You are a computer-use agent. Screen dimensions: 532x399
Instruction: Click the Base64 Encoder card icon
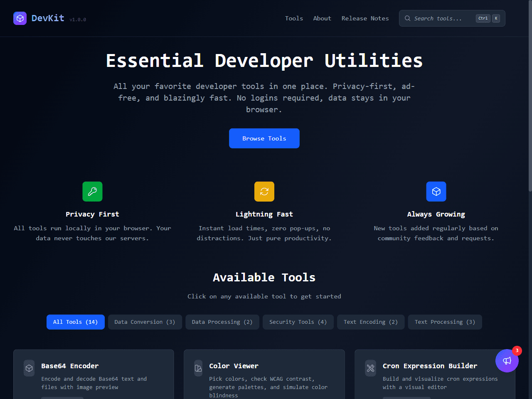tap(29, 368)
